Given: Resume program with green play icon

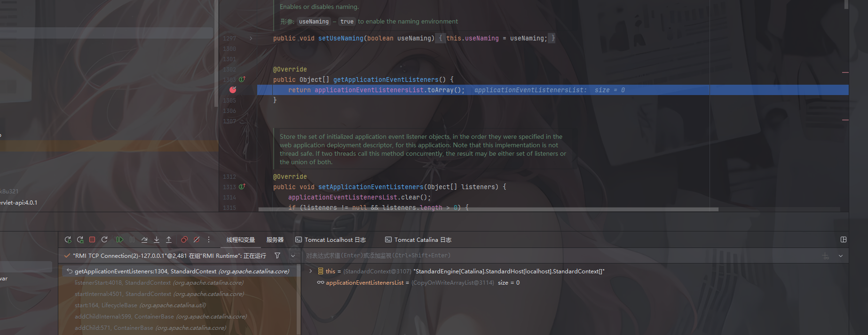Looking at the screenshot, I should 119,239.
